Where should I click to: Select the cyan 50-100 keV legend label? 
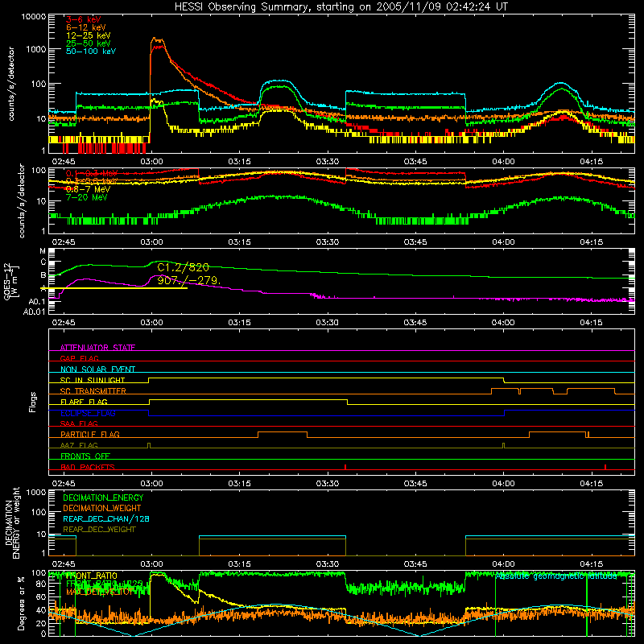pos(91,51)
